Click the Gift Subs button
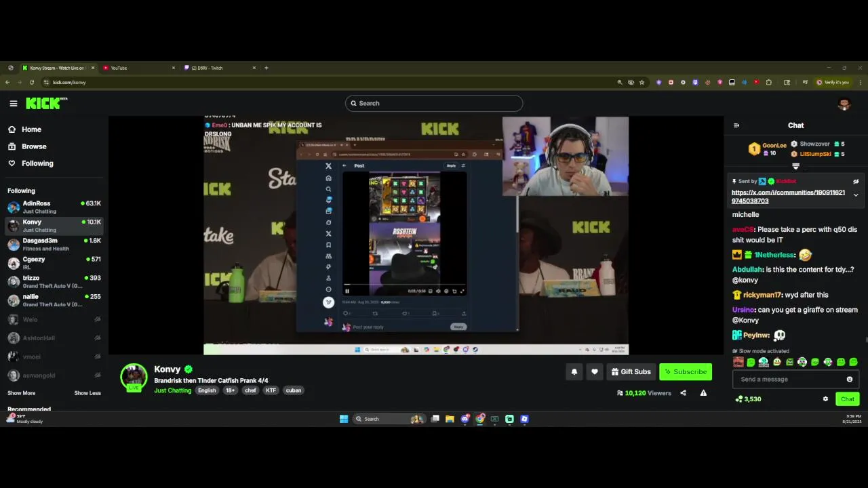 tap(631, 371)
